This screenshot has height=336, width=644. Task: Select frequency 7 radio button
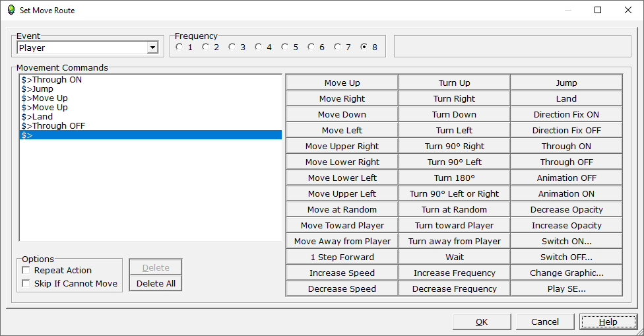pyautogui.click(x=337, y=47)
